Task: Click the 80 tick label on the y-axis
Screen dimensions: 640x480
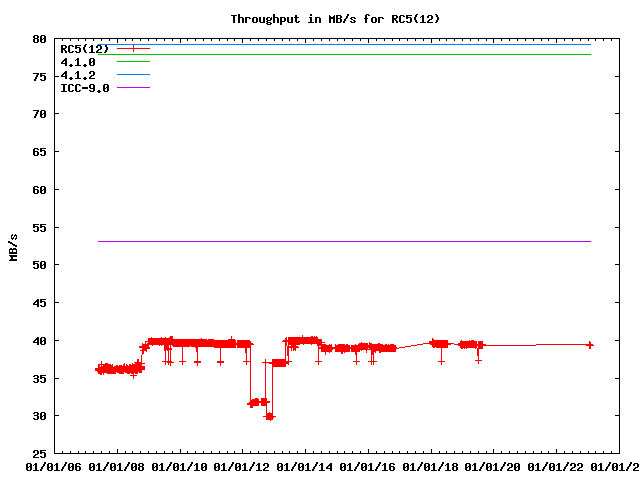Action: coord(39,39)
